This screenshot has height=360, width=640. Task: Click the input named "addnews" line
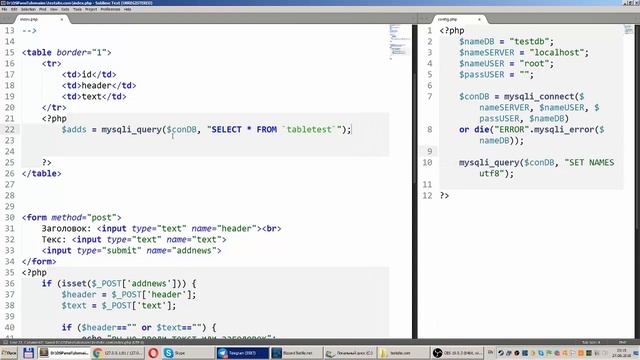pyautogui.click(x=131, y=251)
